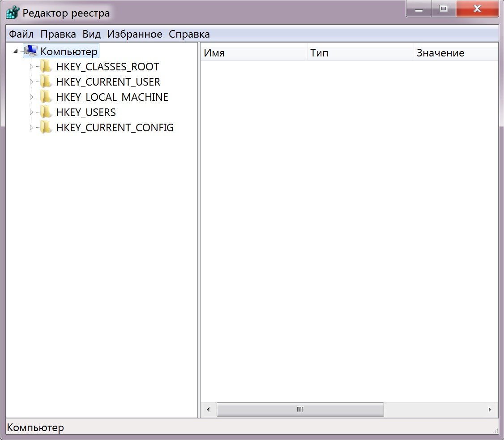Click the horizontal scrollbar left arrow

pos(208,410)
